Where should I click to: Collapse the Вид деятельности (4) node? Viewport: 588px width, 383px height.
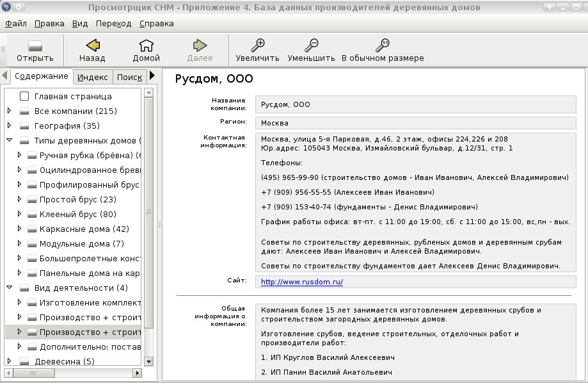(10, 288)
